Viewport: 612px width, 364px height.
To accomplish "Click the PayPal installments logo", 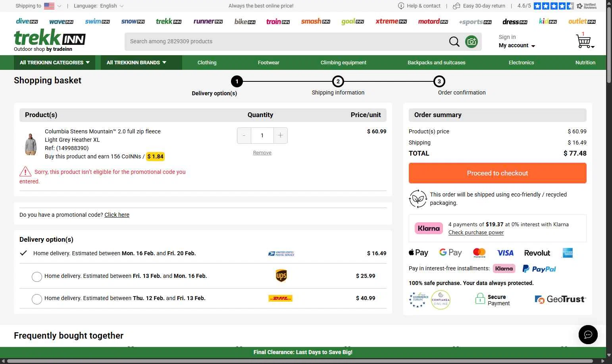I will coord(539,269).
